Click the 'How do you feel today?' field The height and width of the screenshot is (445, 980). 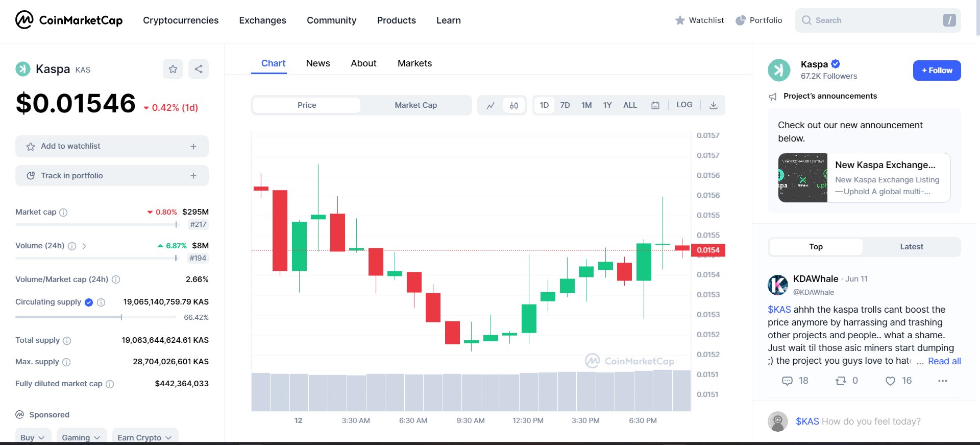click(x=871, y=421)
